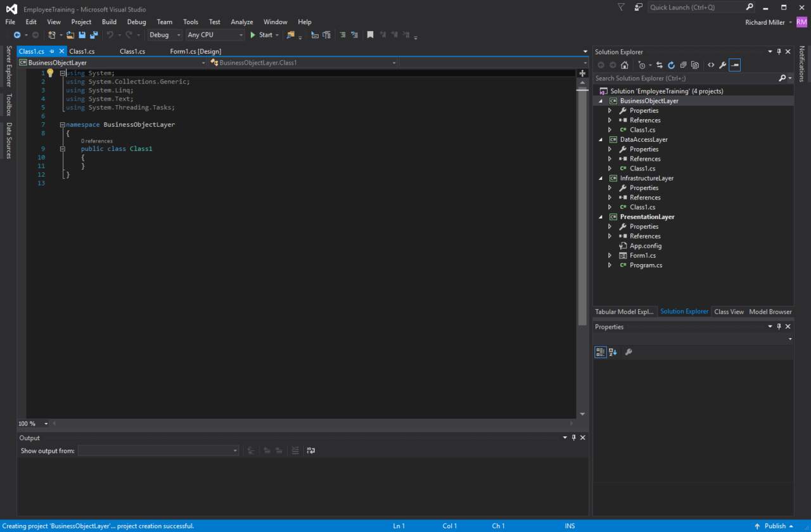Click the New Project toolbar icon
Screen dimensions: 811x532
[x=52, y=35]
